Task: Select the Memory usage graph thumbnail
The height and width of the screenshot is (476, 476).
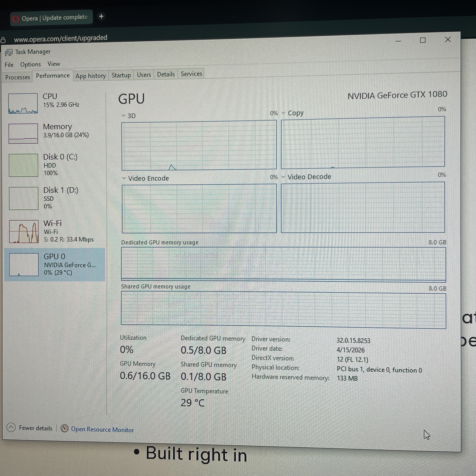Action: (23, 134)
